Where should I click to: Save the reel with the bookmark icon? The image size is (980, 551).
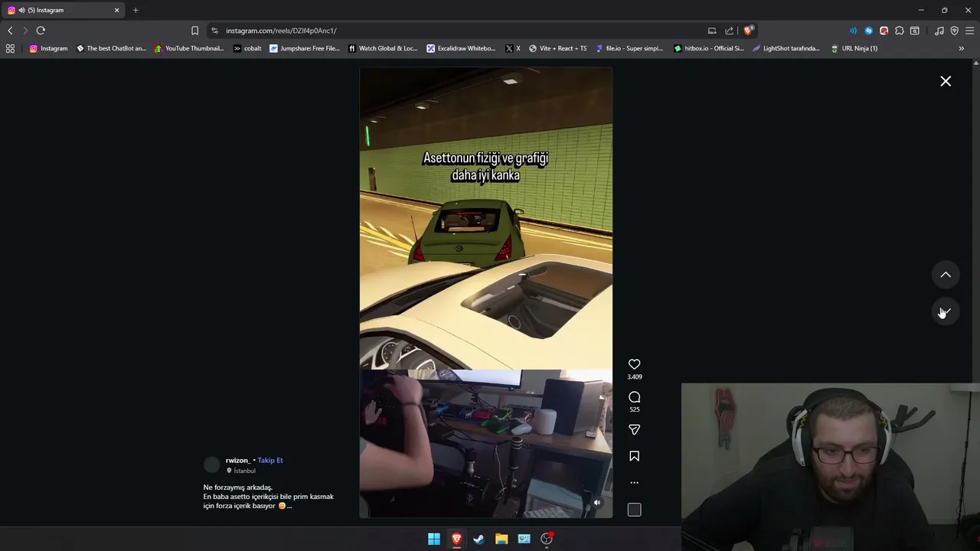(634, 456)
